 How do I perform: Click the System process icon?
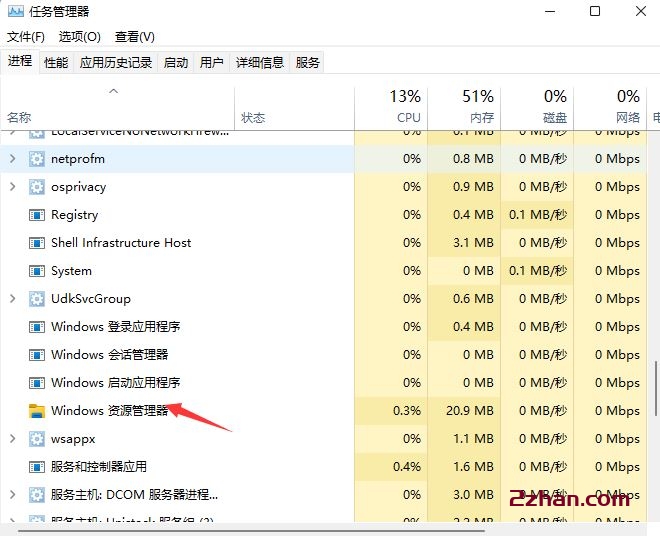click(37, 271)
